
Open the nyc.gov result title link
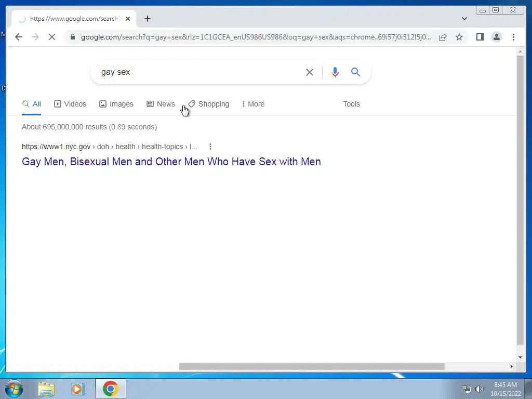[x=171, y=162]
